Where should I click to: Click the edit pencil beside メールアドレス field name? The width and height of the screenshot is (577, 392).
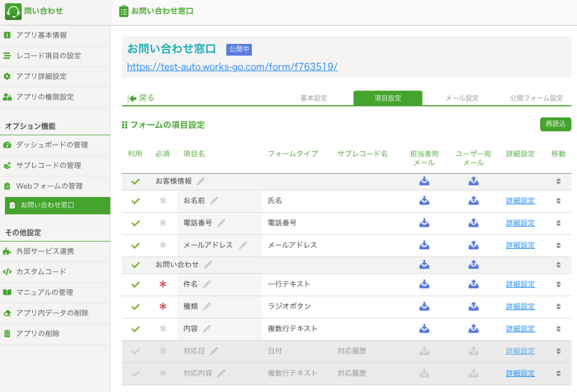click(x=243, y=245)
